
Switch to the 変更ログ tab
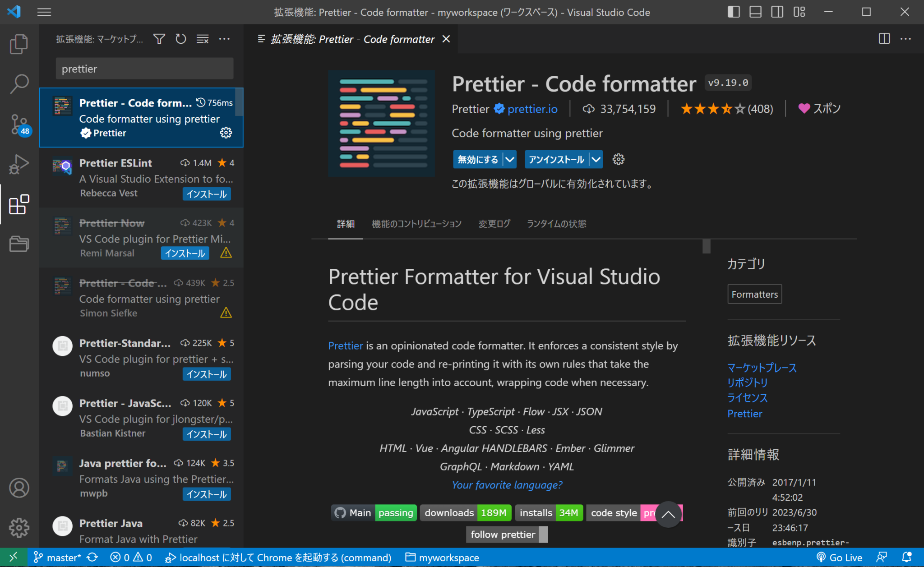(494, 224)
